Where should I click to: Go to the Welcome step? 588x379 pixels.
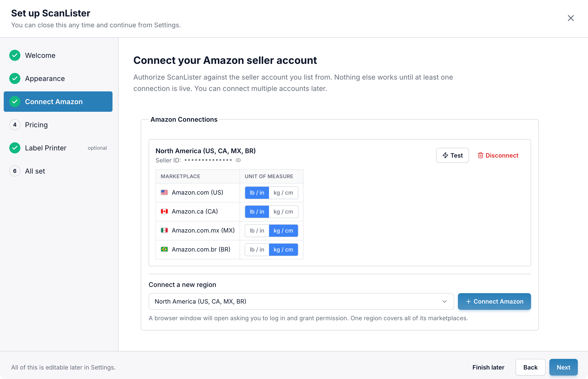[x=58, y=55]
